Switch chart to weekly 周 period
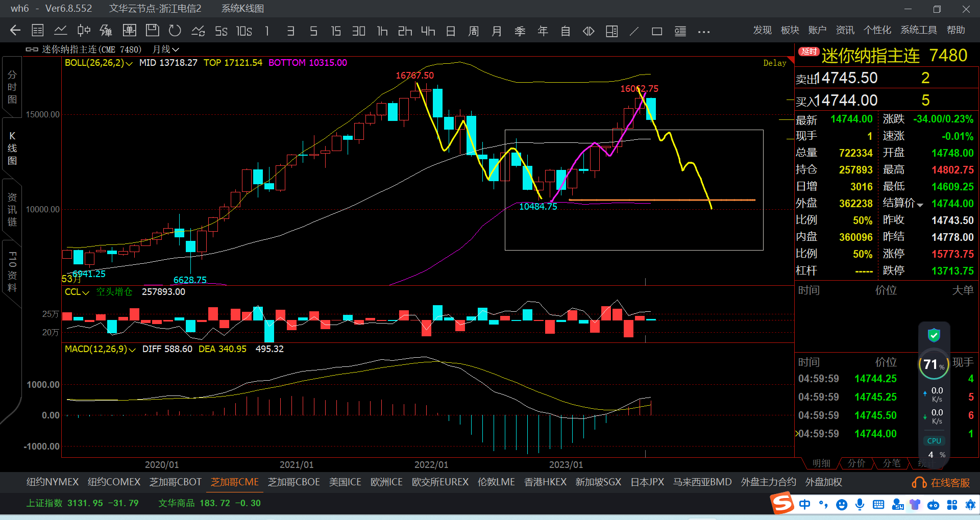The width and height of the screenshot is (980, 520). [x=474, y=31]
